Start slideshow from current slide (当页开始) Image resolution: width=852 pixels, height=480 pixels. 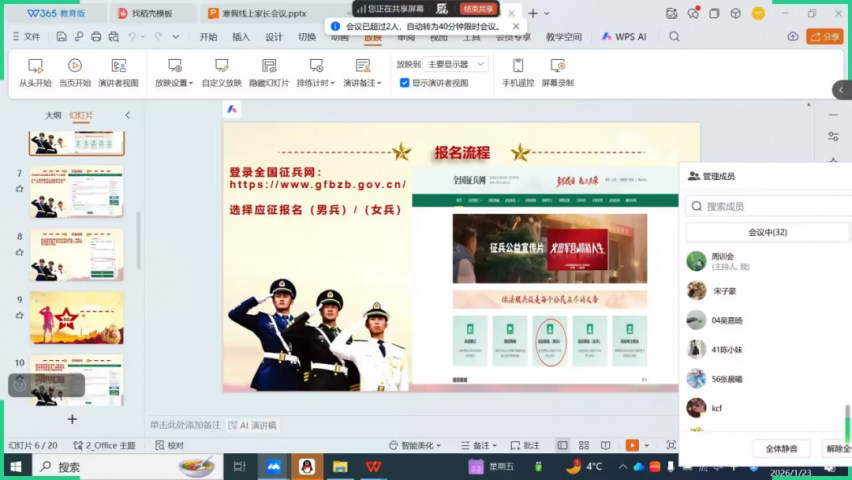74,66
